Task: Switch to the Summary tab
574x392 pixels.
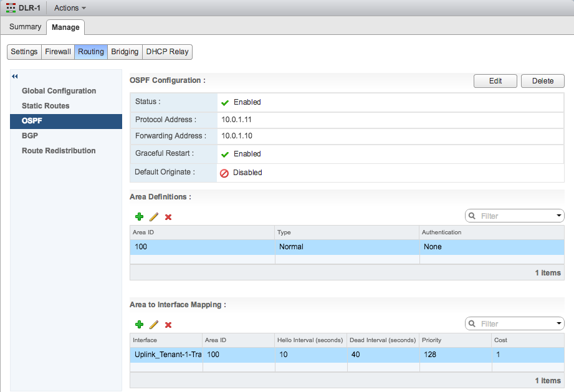Action: [x=25, y=27]
